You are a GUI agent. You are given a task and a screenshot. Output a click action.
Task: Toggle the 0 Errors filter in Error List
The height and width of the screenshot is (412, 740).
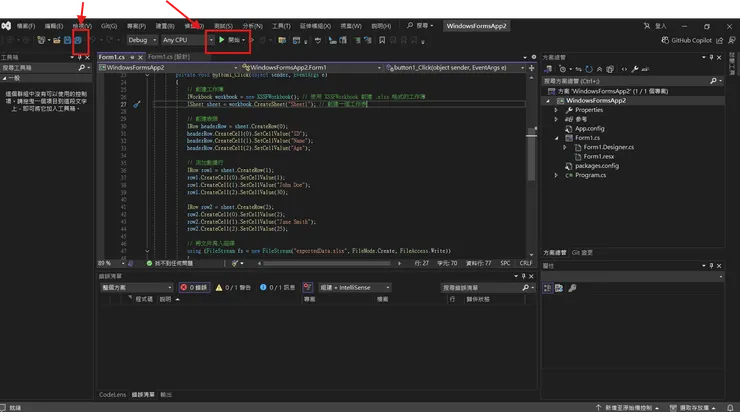(x=194, y=287)
